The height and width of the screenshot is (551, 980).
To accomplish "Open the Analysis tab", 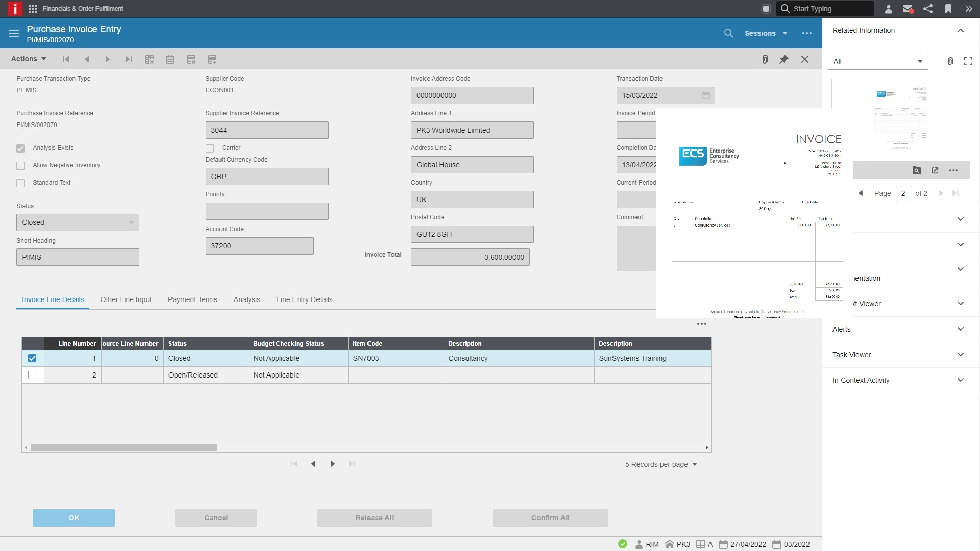I will (247, 299).
